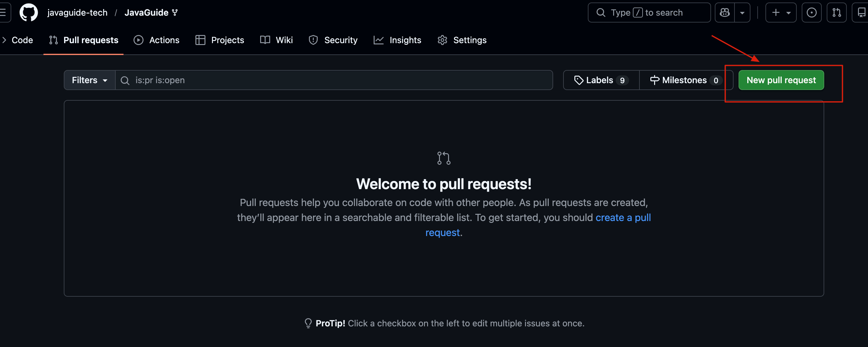Viewport: 868px width, 347px height.
Task: Switch to the Insights tab
Action: pos(398,40)
